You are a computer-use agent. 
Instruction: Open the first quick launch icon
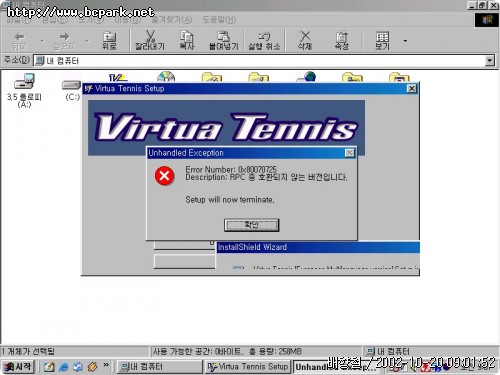(49, 367)
